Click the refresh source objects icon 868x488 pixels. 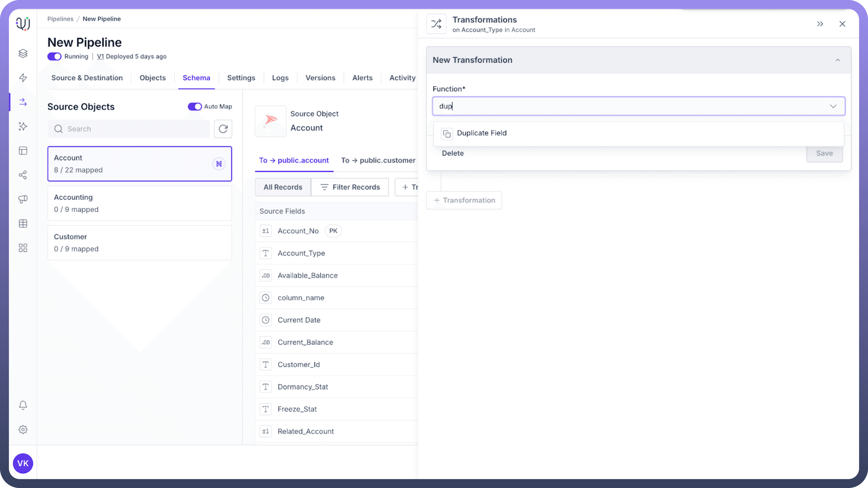coord(223,129)
